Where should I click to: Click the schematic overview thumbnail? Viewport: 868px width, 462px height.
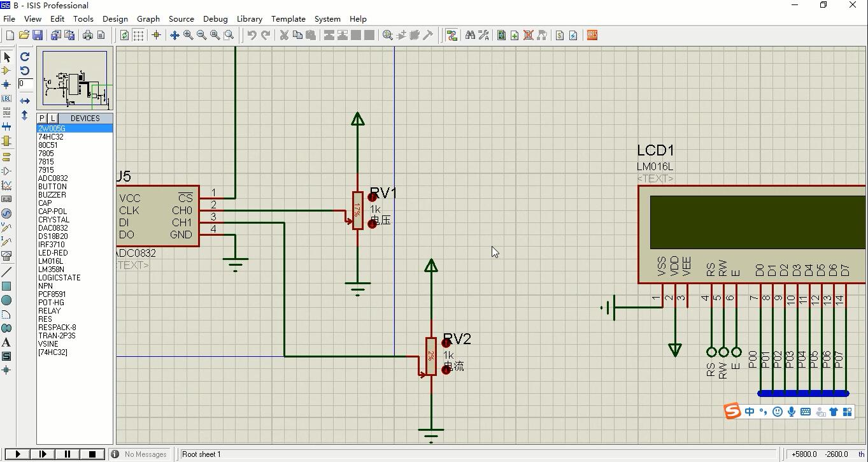[x=75, y=79]
